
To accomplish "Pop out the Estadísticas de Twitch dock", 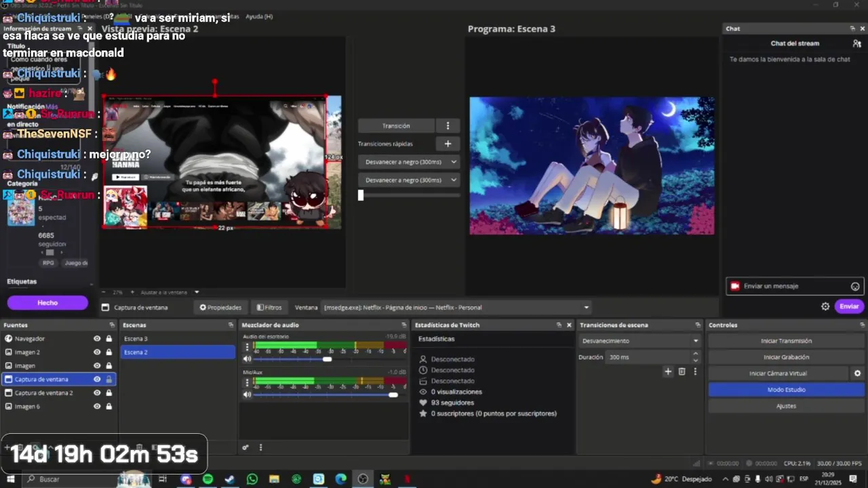I will coord(559,325).
